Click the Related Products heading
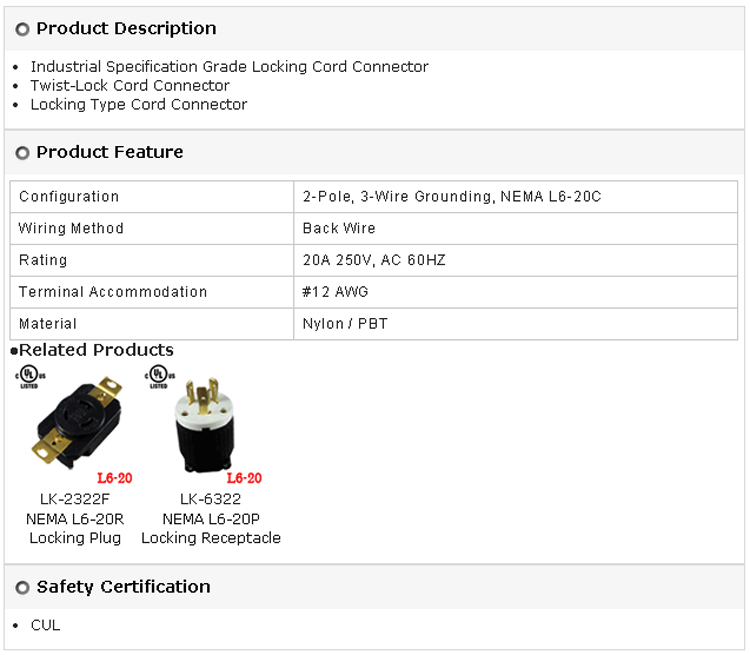 click(x=96, y=350)
